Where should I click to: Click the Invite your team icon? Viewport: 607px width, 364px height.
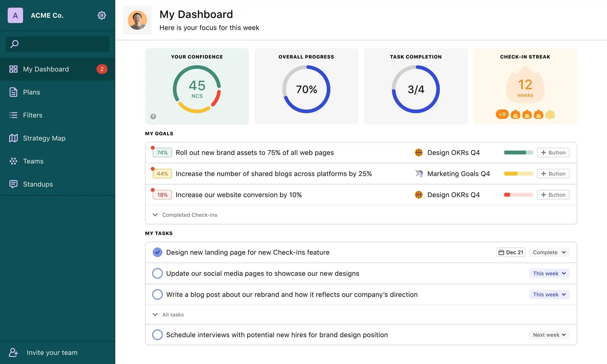click(x=13, y=352)
